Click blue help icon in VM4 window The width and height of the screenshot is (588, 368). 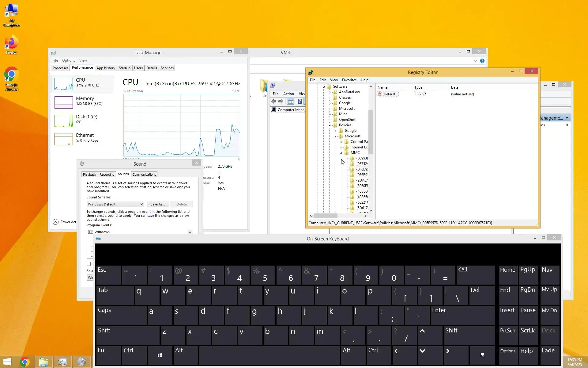point(482,61)
